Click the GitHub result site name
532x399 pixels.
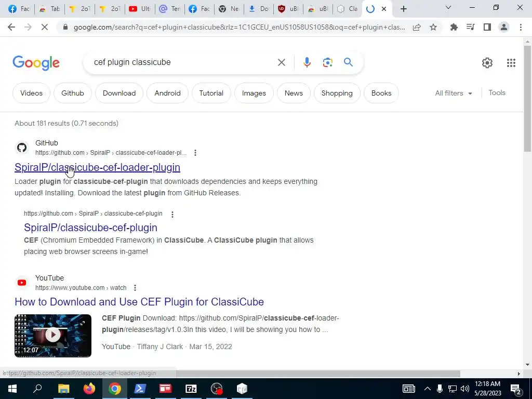pos(46,143)
